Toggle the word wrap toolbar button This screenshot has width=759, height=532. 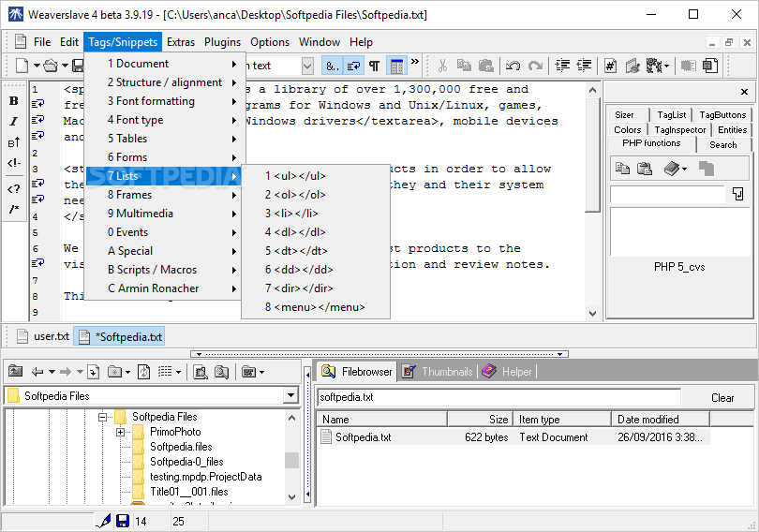point(353,66)
